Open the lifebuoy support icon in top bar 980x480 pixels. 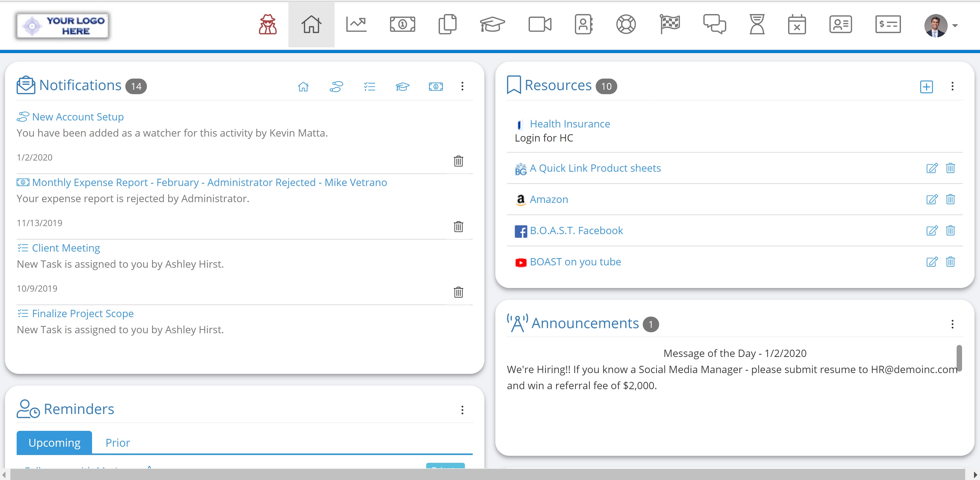click(x=626, y=25)
